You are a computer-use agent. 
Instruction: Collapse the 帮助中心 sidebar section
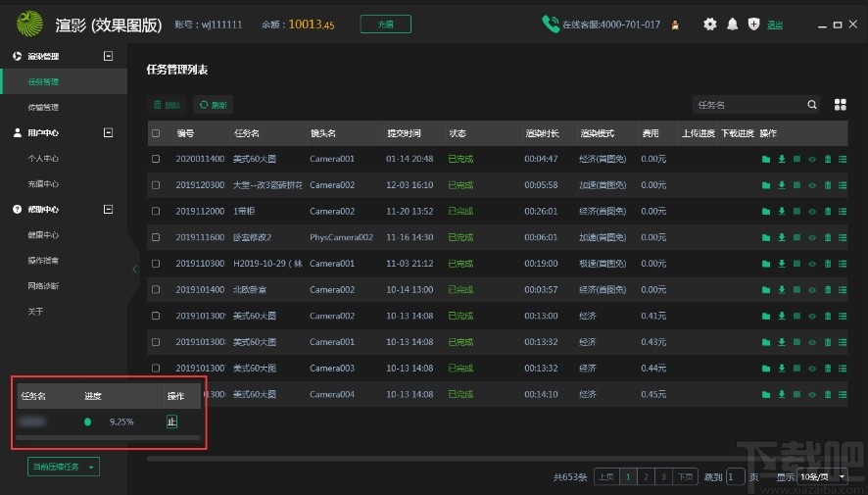(x=109, y=210)
